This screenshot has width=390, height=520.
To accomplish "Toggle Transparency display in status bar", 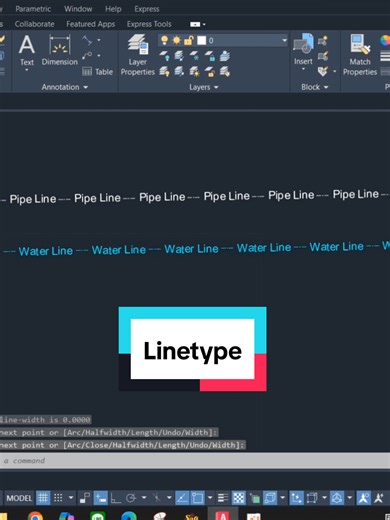I will (239, 498).
